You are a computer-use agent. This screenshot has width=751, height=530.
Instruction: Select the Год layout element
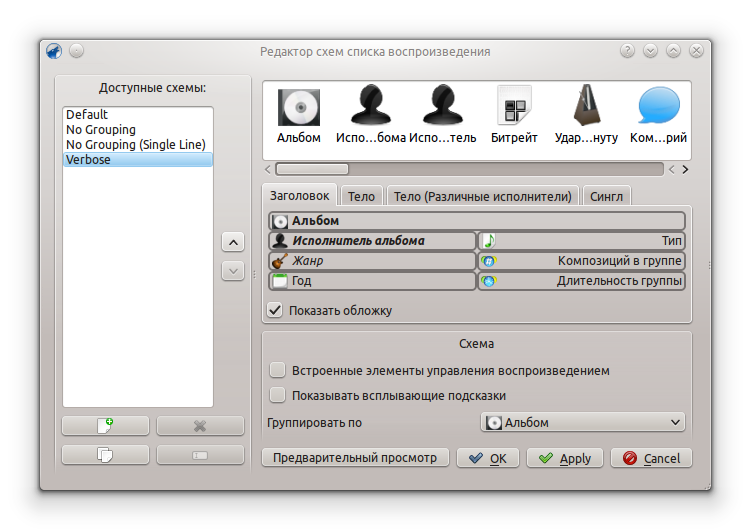pyautogui.click(x=372, y=281)
